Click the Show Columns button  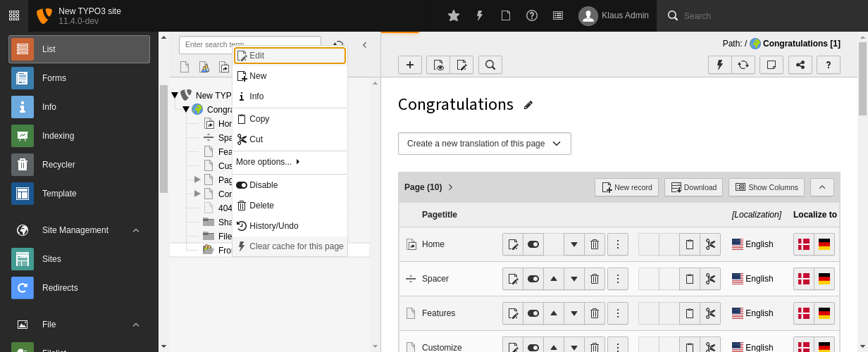pyautogui.click(x=766, y=187)
